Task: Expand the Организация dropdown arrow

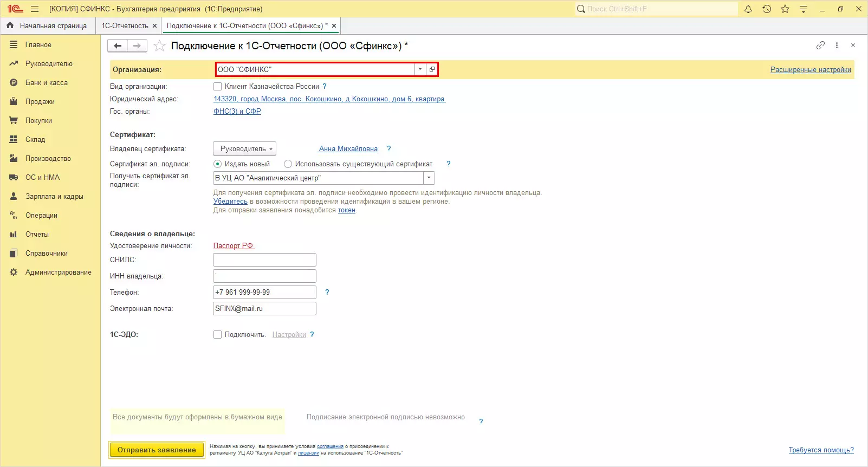Action: pos(420,69)
